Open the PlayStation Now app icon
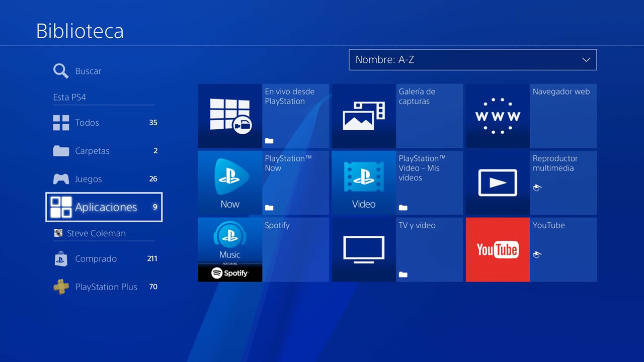This screenshot has width=644, height=362. (x=230, y=182)
